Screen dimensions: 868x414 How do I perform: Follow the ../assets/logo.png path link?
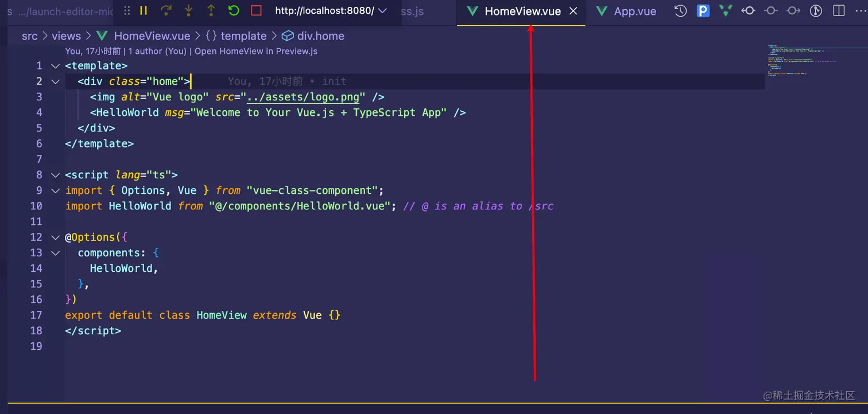303,97
